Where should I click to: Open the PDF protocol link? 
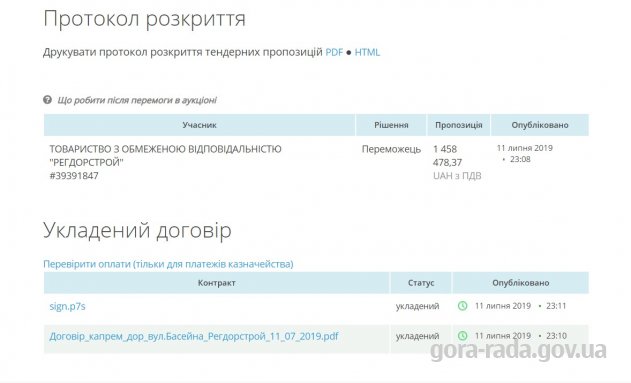pyautogui.click(x=334, y=52)
